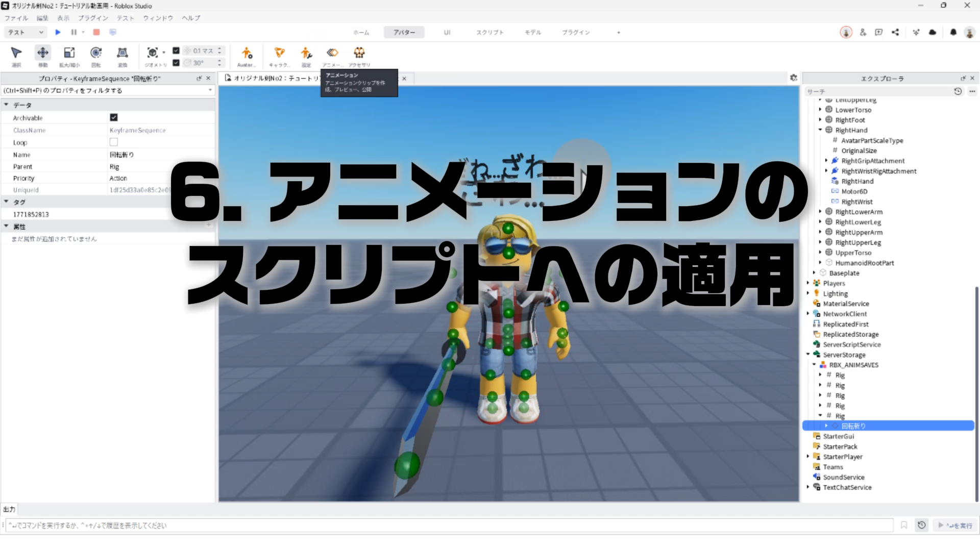
Task: Collapse the RBX_ANIMSAVES folder
Action: pyautogui.click(x=814, y=365)
